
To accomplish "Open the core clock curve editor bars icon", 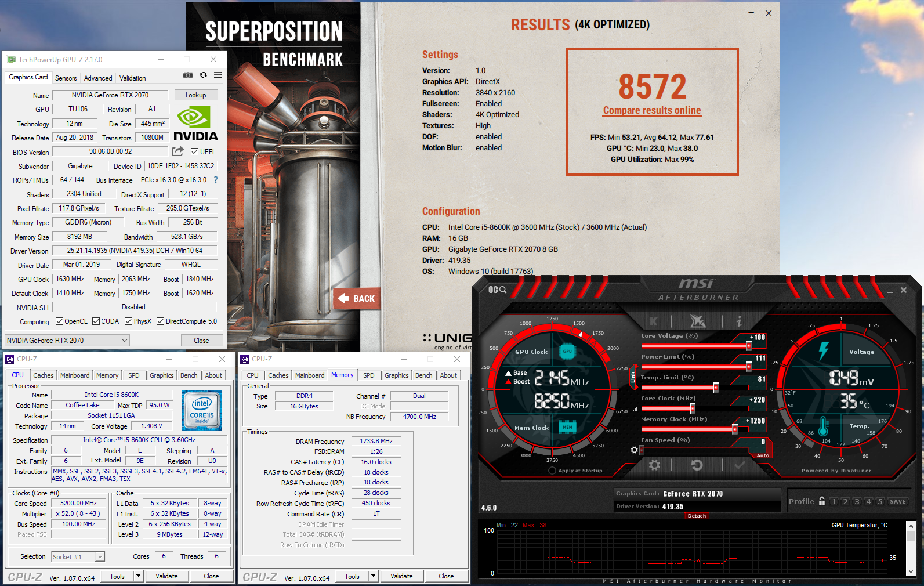I will click(x=635, y=408).
